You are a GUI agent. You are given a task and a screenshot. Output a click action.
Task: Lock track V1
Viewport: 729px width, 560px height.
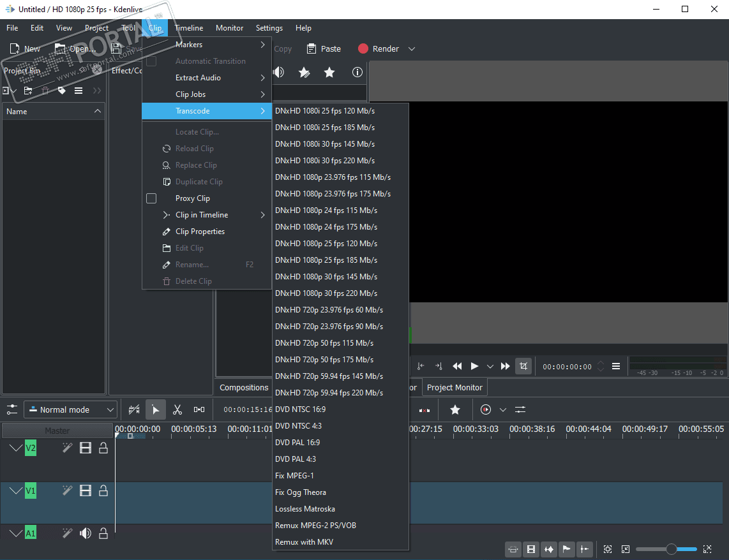103,491
